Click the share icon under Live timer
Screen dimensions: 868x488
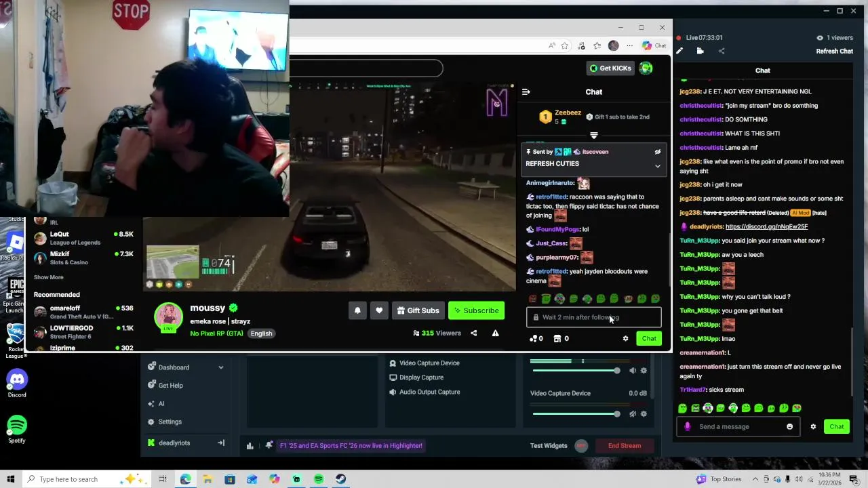point(721,51)
